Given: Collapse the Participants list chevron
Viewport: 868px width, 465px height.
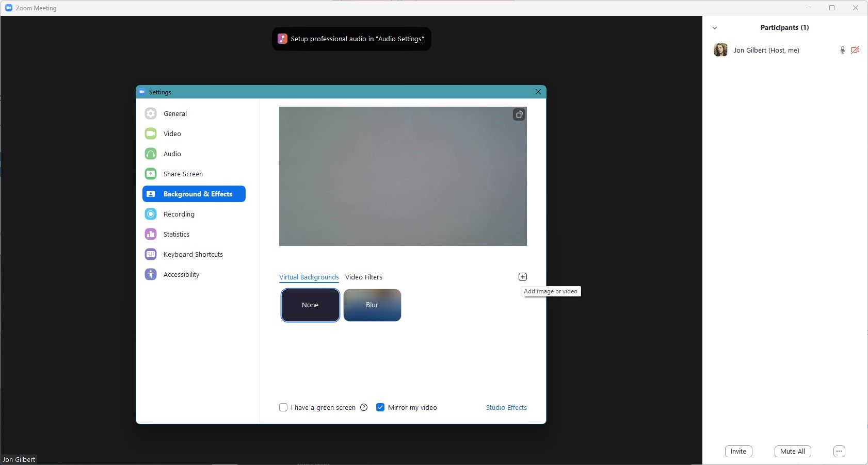Looking at the screenshot, I should (x=715, y=27).
